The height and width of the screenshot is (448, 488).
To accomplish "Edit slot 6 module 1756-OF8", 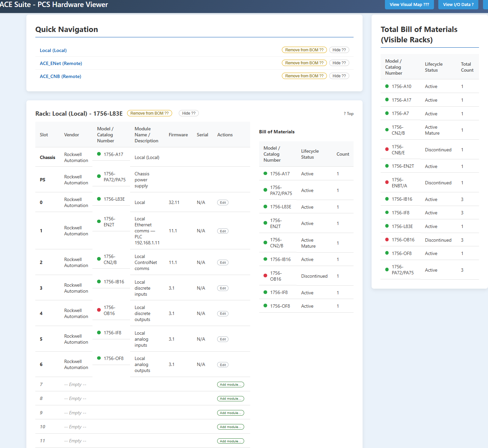I will (x=223, y=365).
